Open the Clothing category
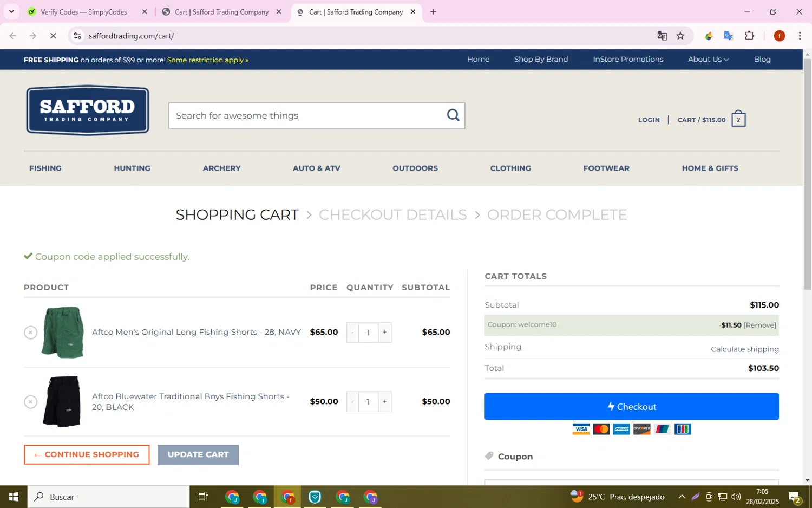 510,168
